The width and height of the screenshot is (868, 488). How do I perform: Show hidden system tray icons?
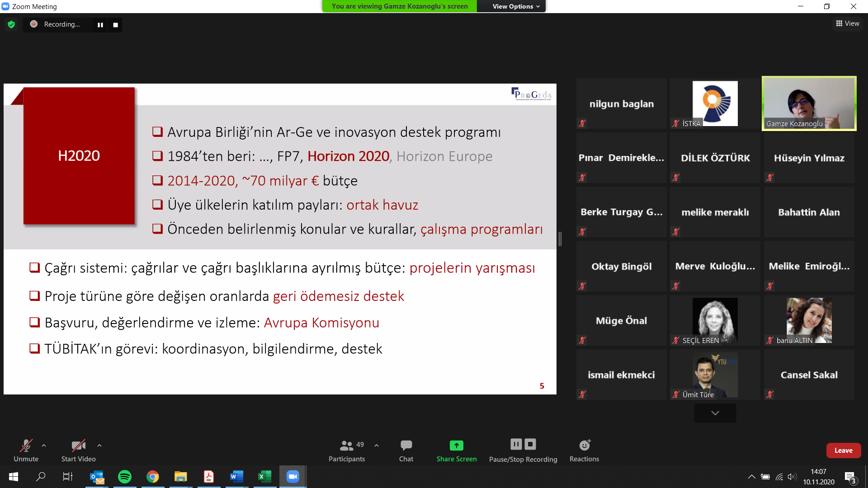tap(751, 477)
